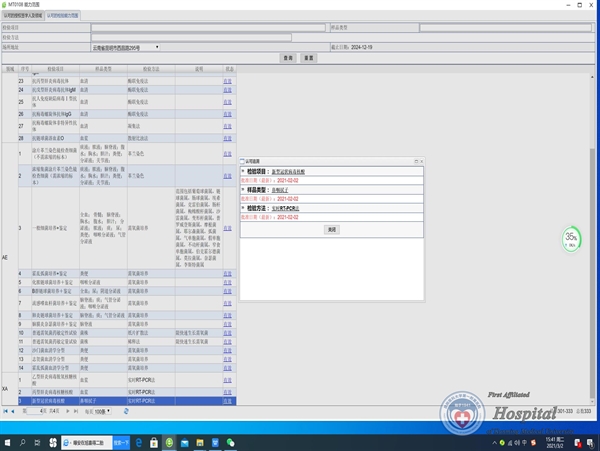Jump to the last results page
The height and width of the screenshot is (451, 600).
(x=76, y=411)
